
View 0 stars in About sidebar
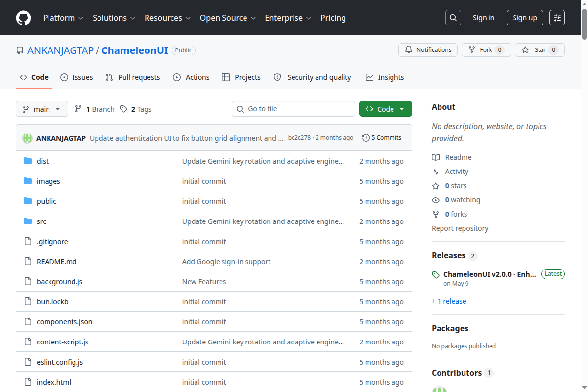449,186
